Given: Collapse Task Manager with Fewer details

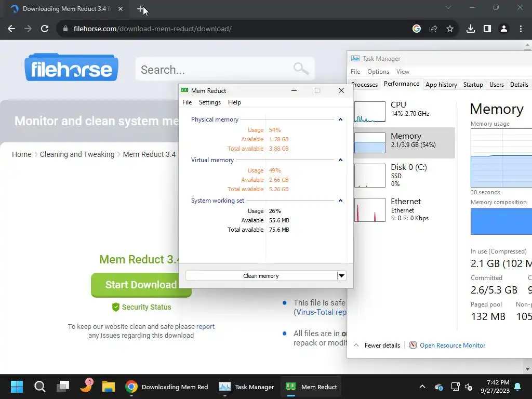Looking at the screenshot, I should (x=377, y=345).
